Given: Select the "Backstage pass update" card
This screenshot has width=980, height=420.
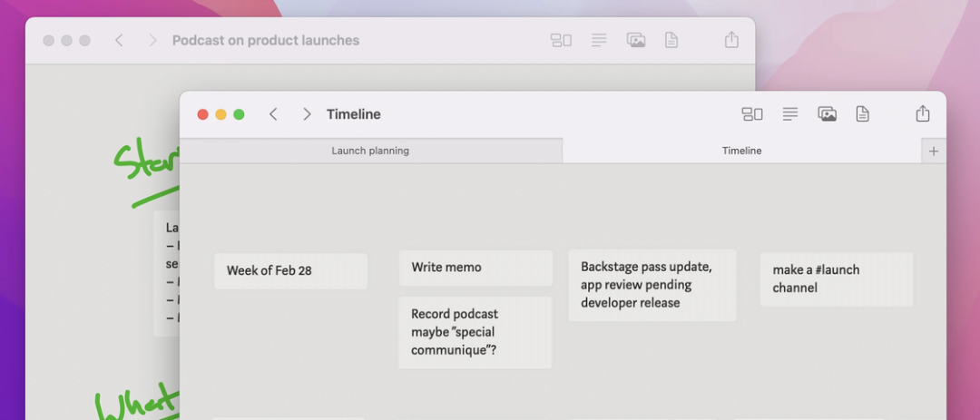Looking at the screenshot, I should pos(652,285).
